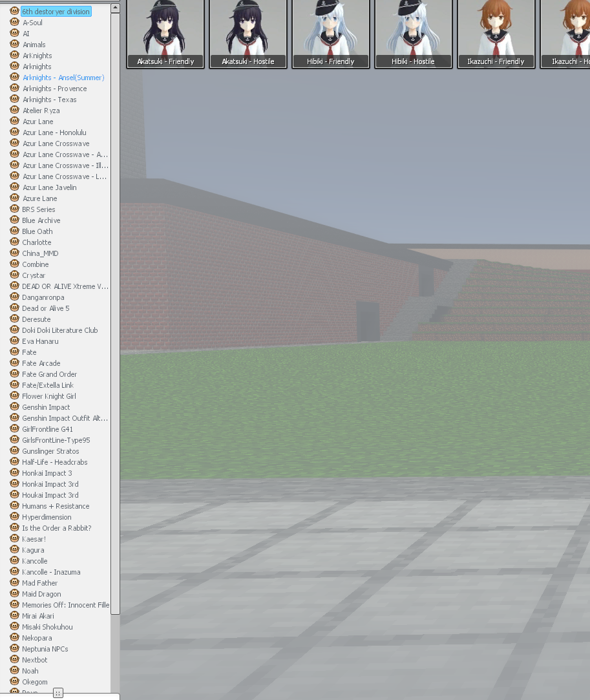
Task: Select the icon next to Gunslinger Stratos
Action: [x=15, y=451]
